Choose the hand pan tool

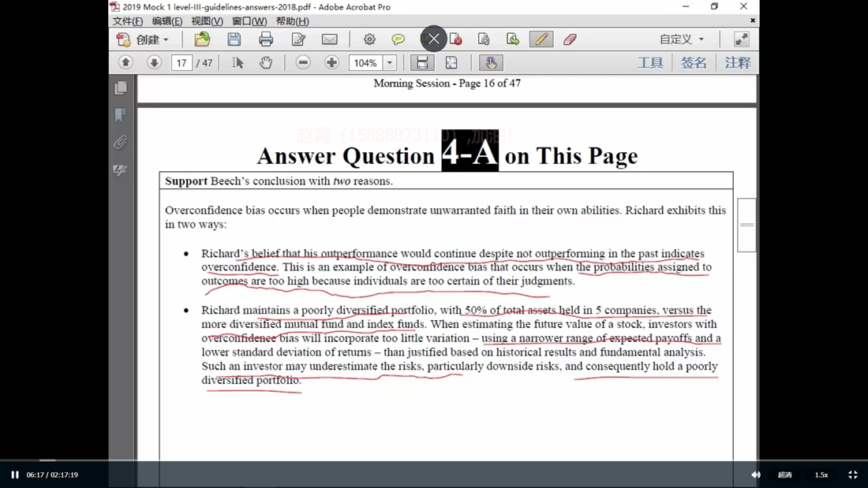[x=266, y=62]
